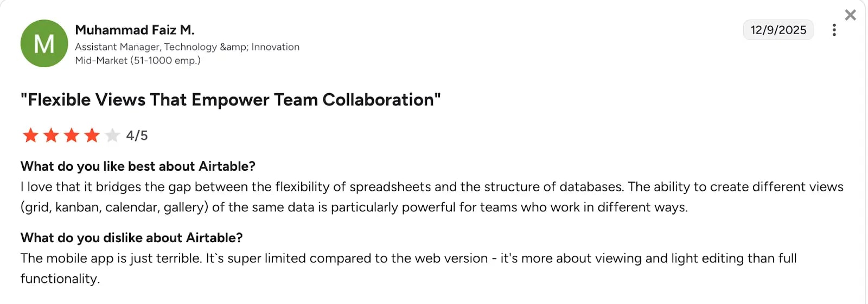Open the three-dot more options menu
Viewport: 868px width, 304px height.
834,30
